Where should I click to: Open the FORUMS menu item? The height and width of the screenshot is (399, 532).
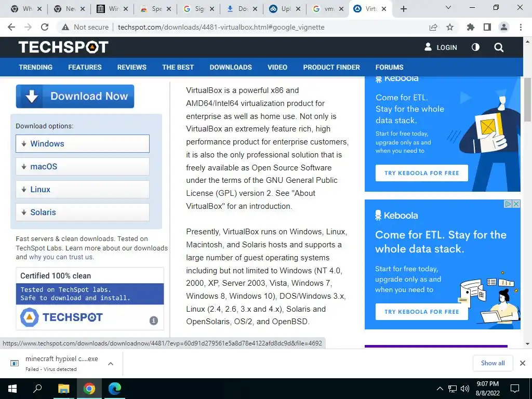tap(389, 67)
